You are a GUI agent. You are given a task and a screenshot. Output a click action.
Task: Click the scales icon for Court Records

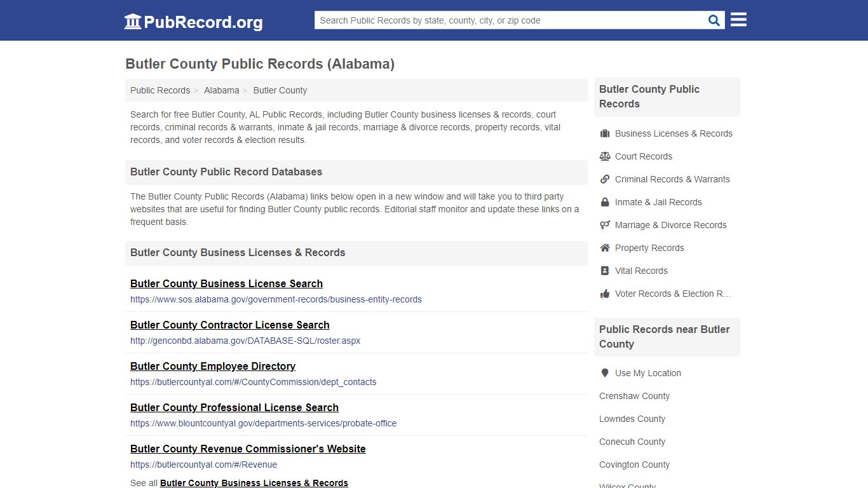[605, 156]
